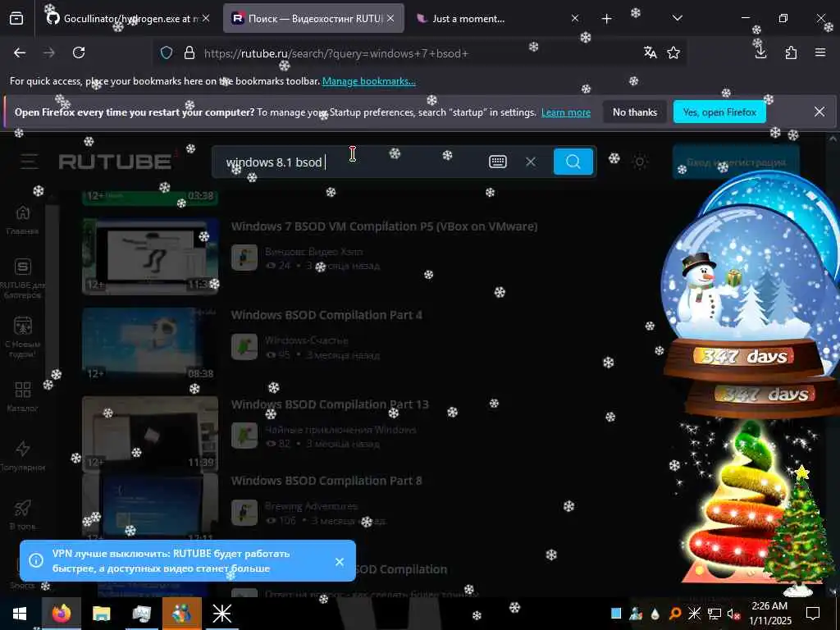Open Windows BSOD Compilation Part 4 title
This screenshot has height=630, width=840.
point(326,315)
